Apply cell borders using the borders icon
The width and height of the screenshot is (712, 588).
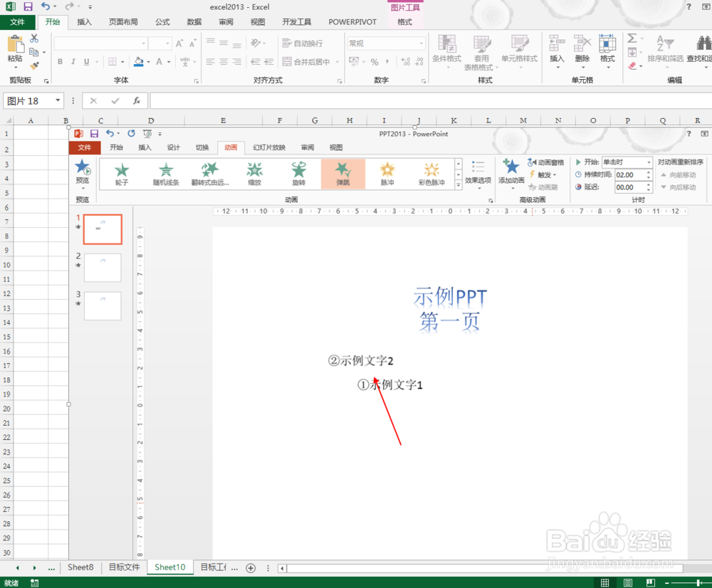(112, 62)
